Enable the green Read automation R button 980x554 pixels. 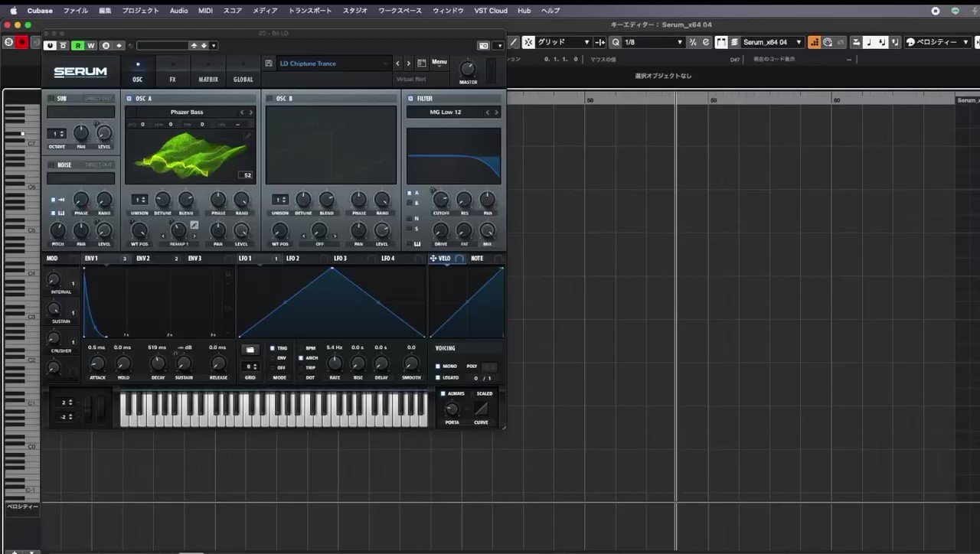point(77,46)
